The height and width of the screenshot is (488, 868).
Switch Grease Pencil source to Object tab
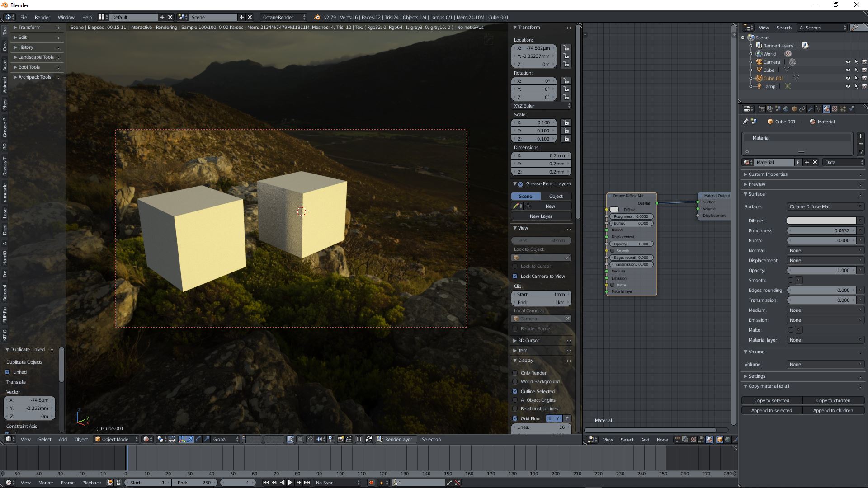(x=556, y=196)
